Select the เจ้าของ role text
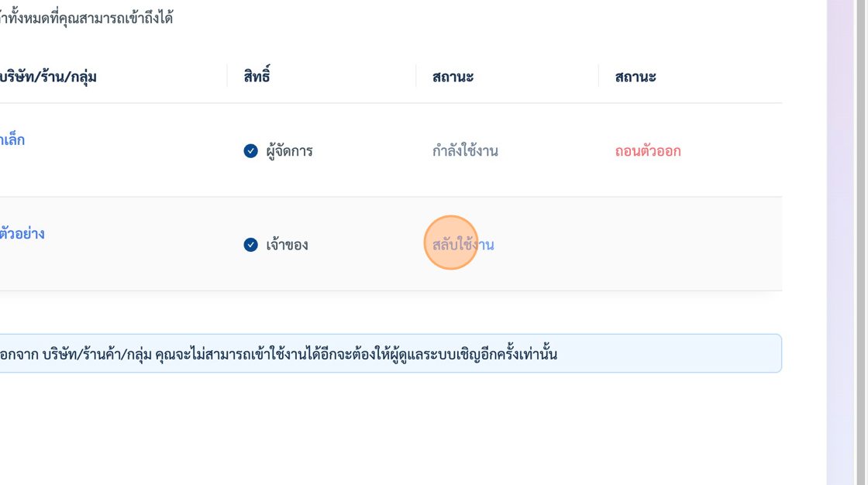The height and width of the screenshot is (485, 868). pyautogui.click(x=287, y=245)
